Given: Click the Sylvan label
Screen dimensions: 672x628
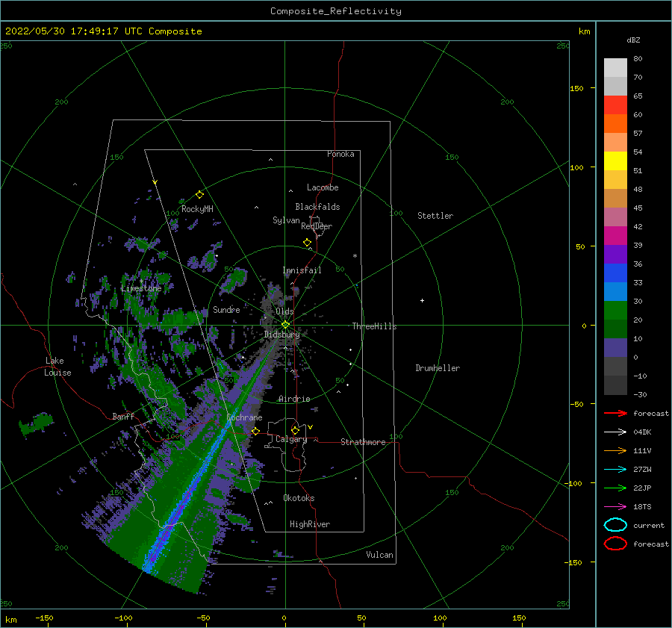Looking at the screenshot, I should pyautogui.click(x=286, y=220).
